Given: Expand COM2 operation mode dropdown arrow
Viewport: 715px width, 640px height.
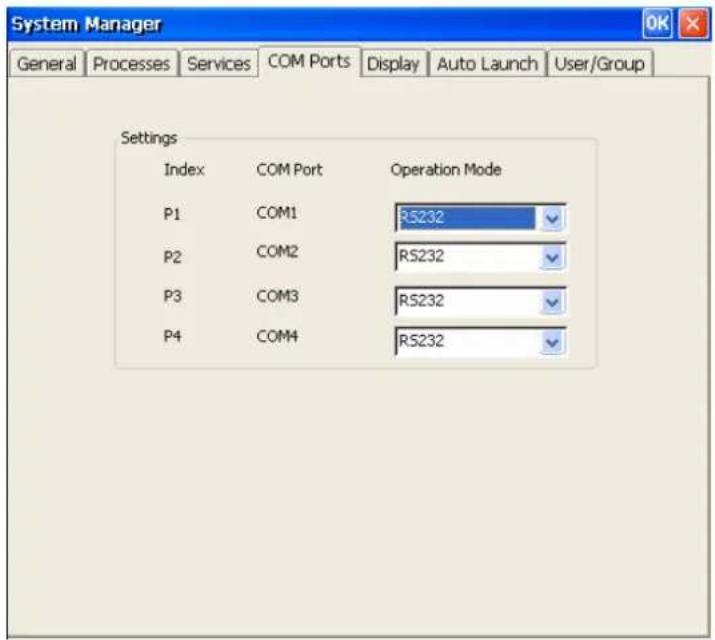Looking at the screenshot, I should [x=552, y=258].
